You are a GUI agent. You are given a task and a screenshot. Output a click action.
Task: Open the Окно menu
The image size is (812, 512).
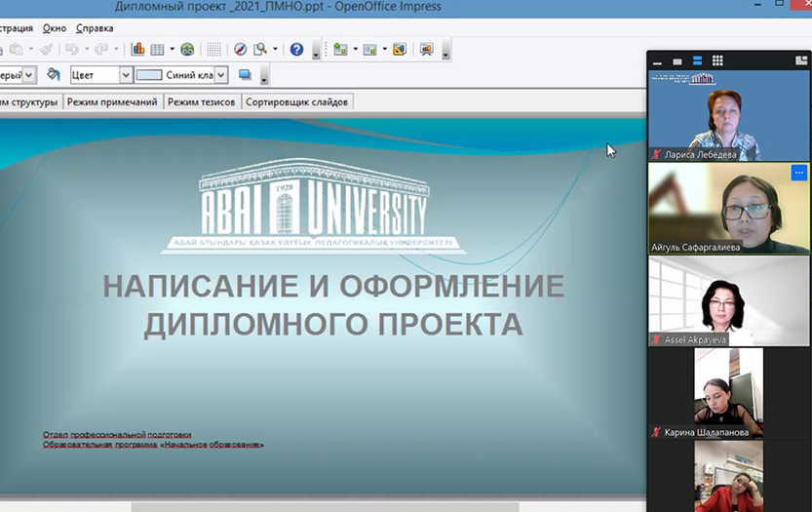point(54,28)
